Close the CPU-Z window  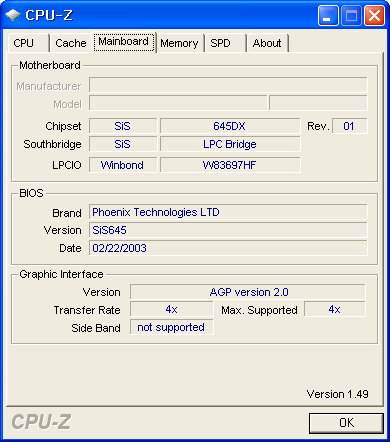point(374,15)
